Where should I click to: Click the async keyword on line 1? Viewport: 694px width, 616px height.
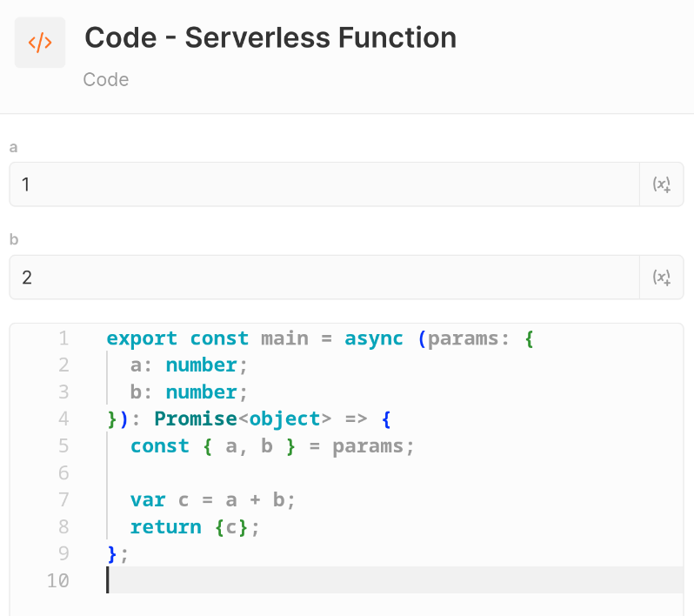click(374, 338)
